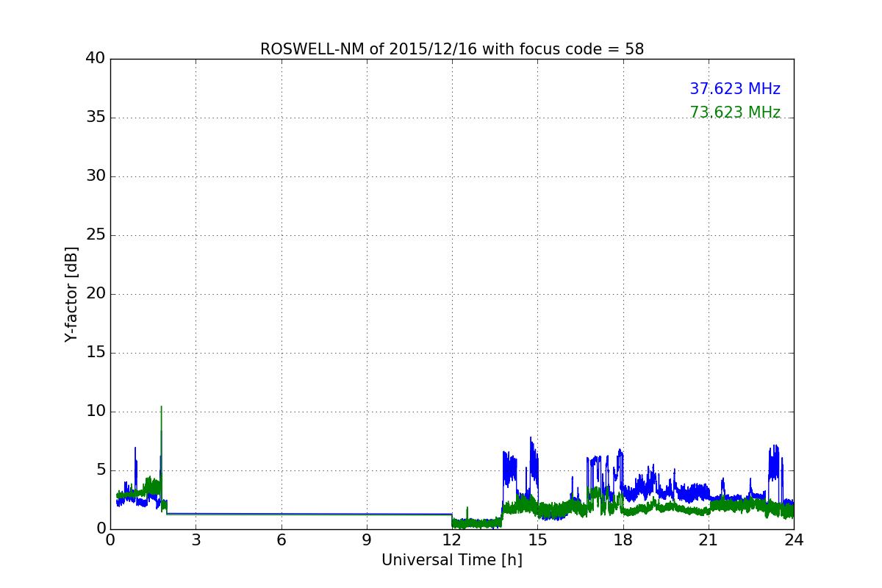Click the plot title ROSWELL-NM of 2015/12/16
The height and width of the screenshot is (588, 882).
[452, 49]
